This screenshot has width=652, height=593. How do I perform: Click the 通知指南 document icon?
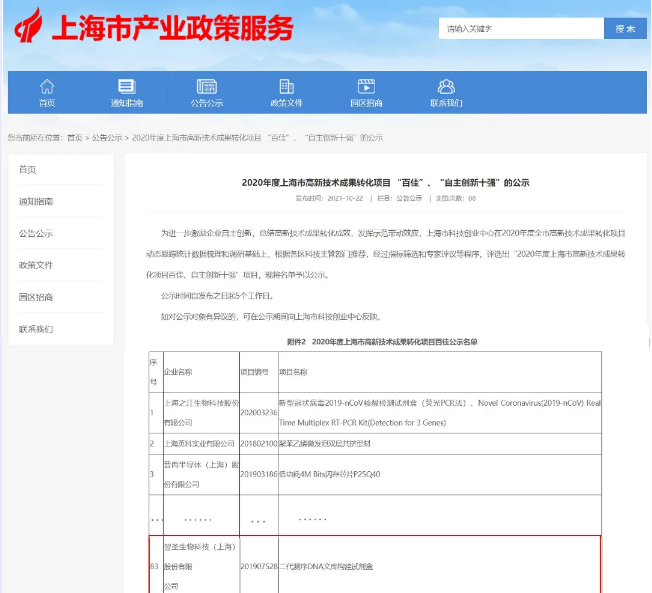(126, 86)
